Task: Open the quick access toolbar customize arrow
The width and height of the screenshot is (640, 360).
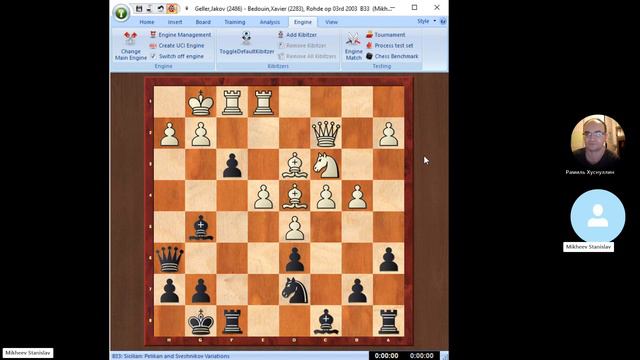Action: point(187,9)
